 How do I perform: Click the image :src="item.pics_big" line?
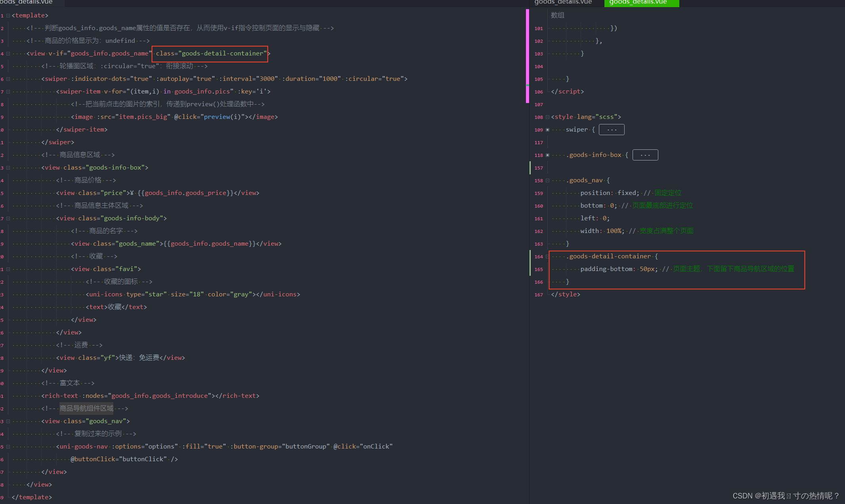[x=174, y=117]
